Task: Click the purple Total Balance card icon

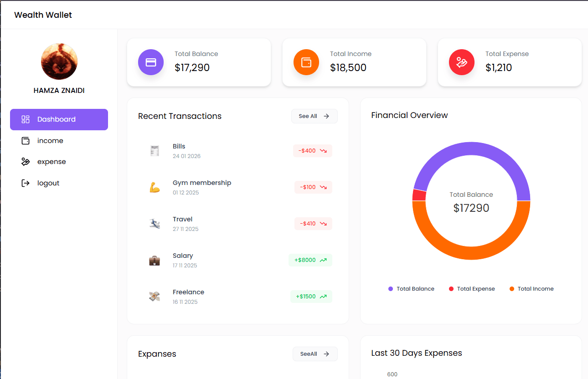Action: (x=151, y=62)
